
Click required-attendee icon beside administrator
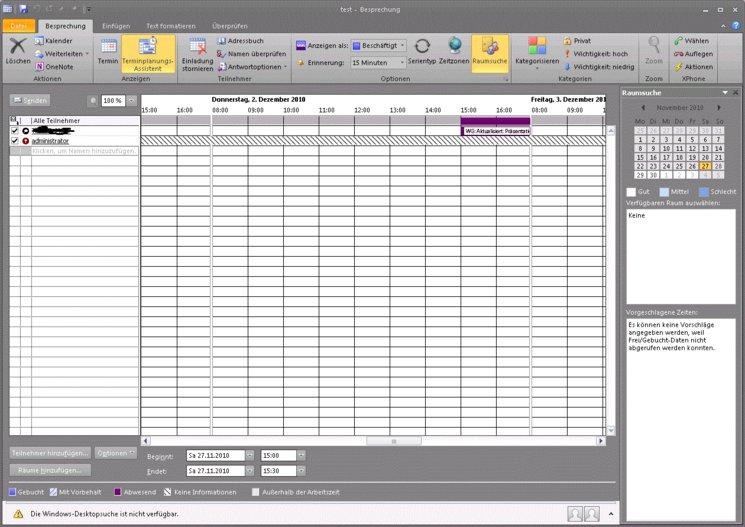(26, 141)
